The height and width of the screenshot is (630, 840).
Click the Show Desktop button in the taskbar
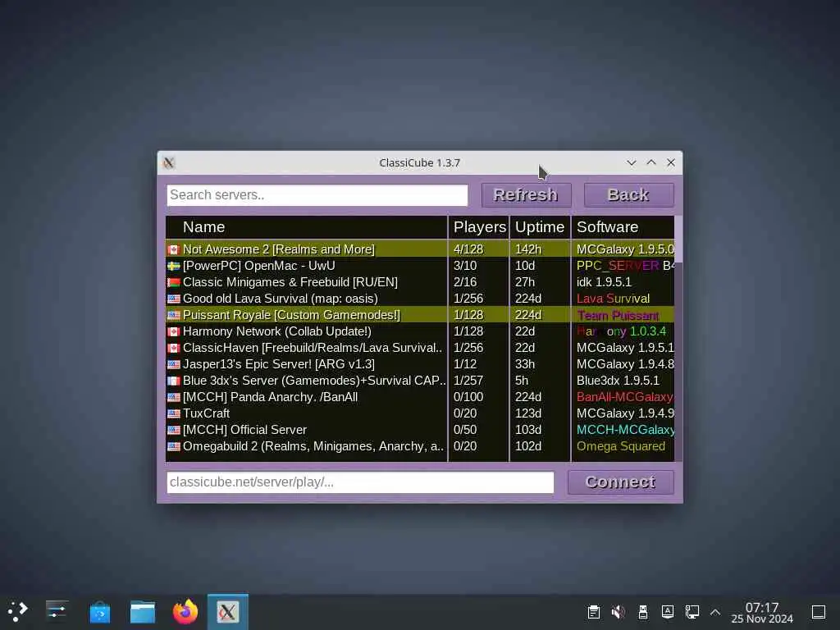pyautogui.click(x=819, y=612)
